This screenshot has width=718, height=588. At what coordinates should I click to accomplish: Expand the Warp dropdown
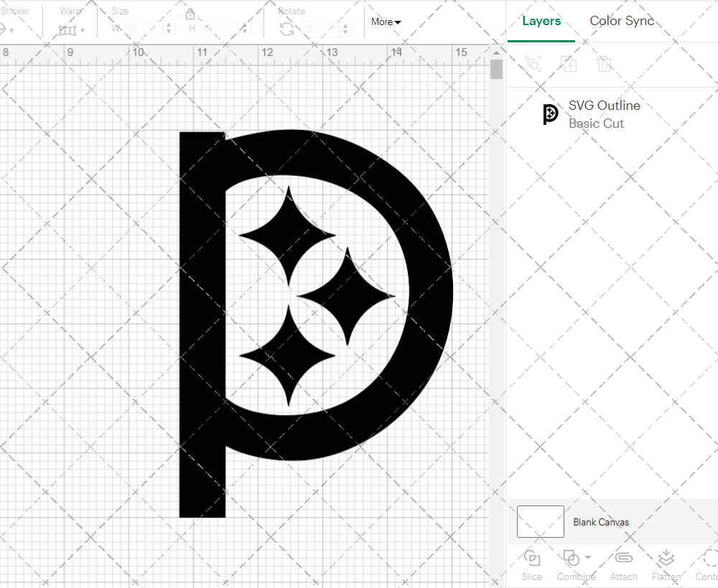[x=82, y=30]
